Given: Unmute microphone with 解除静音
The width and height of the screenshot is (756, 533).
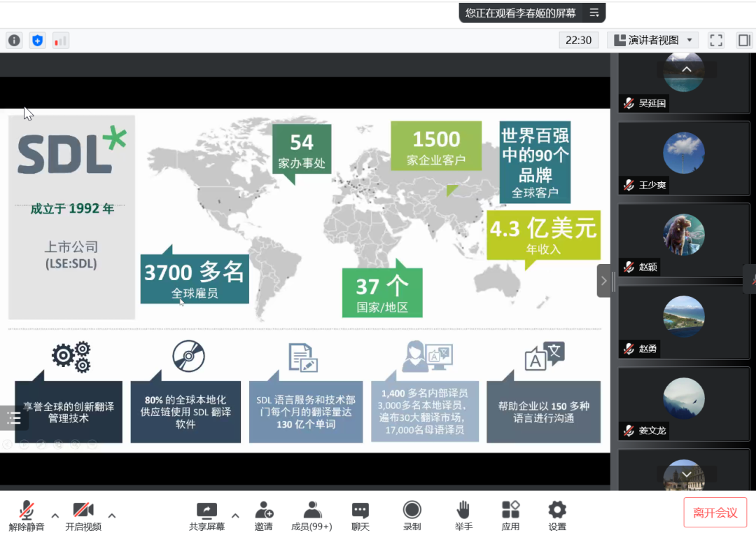Looking at the screenshot, I should click(x=27, y=515).
